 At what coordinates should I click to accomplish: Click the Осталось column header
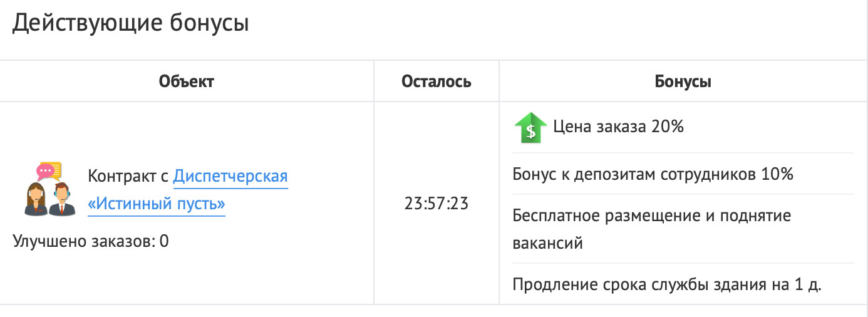click(437, 81)
